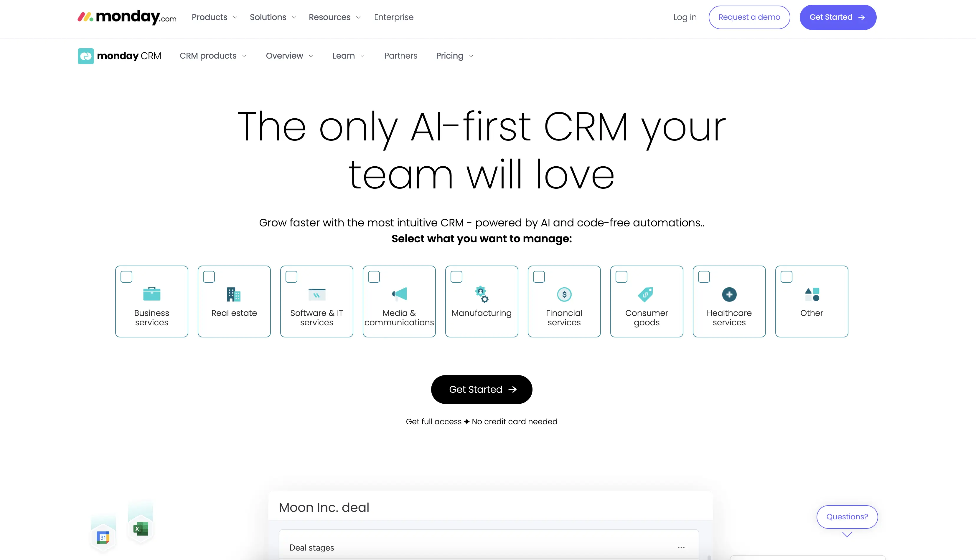Click the Healthcare services plus icon
The image size is (976, 560).
point(729,294)
